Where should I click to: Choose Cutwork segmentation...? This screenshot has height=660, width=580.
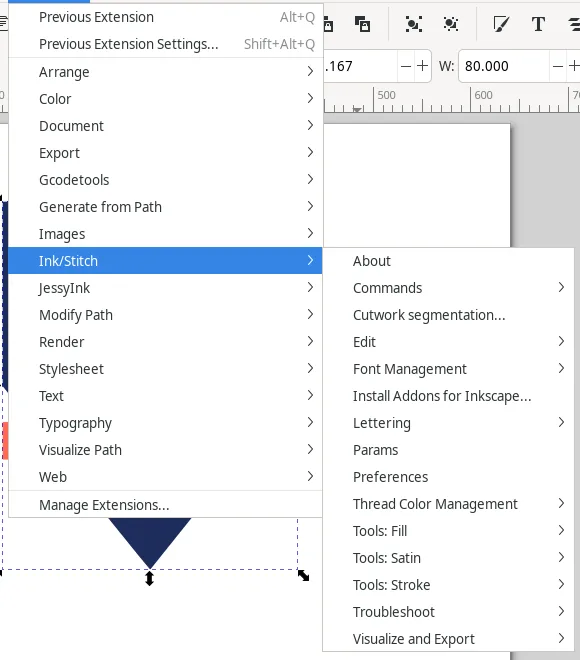pyautogui.click(x=448, y=315)
